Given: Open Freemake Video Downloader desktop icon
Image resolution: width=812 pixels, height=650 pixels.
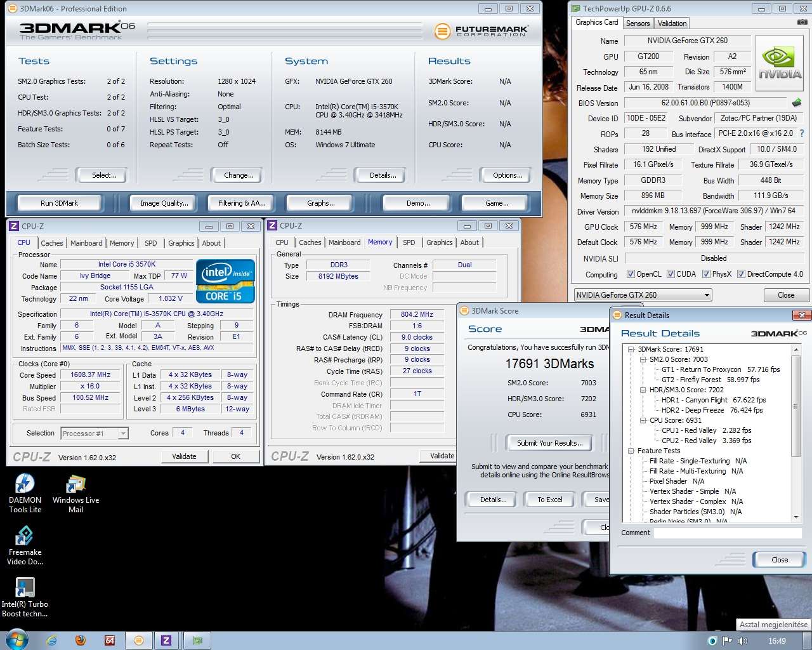Looking at the screenshot, I should [25, 545].
